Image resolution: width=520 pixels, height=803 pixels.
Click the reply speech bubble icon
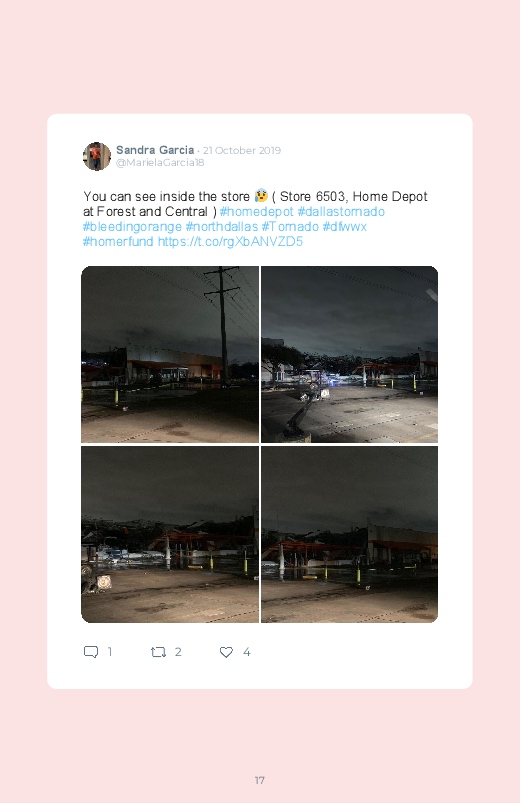[91, 652]
